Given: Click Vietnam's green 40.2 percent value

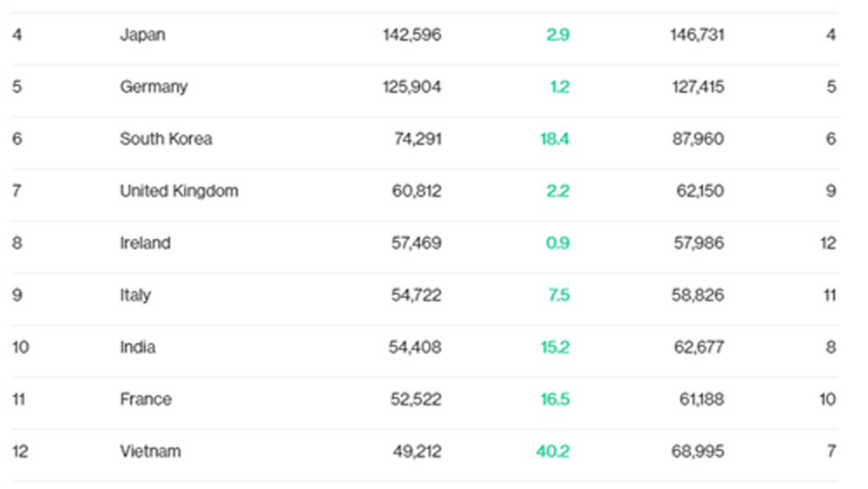Looking at the screenshot, I should click(x=554, y=452).
